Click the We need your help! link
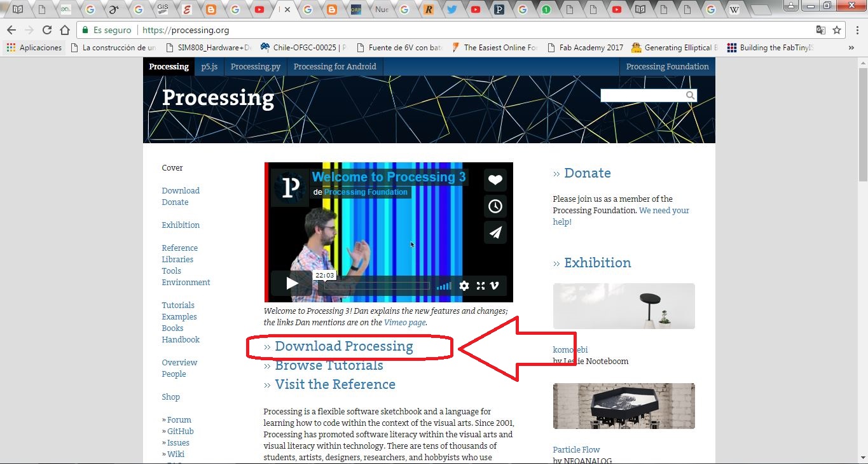This screenshot has height=464, width=868. tap(621, 216)
